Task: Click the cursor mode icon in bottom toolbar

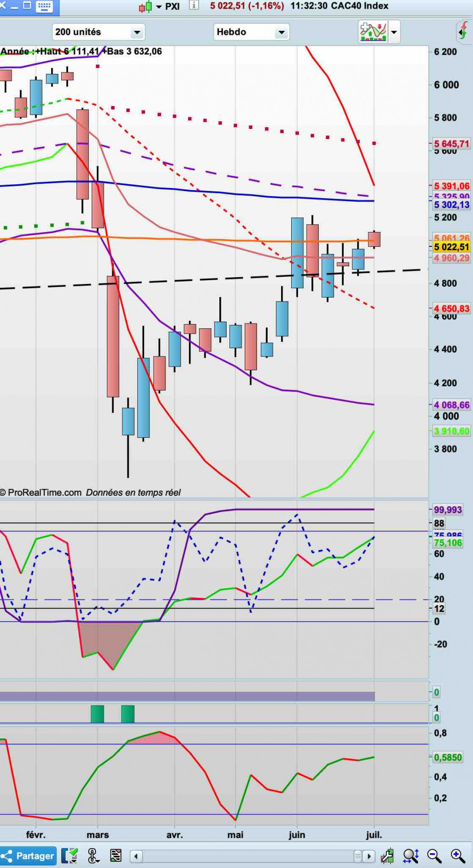Action: pos(93,856)
